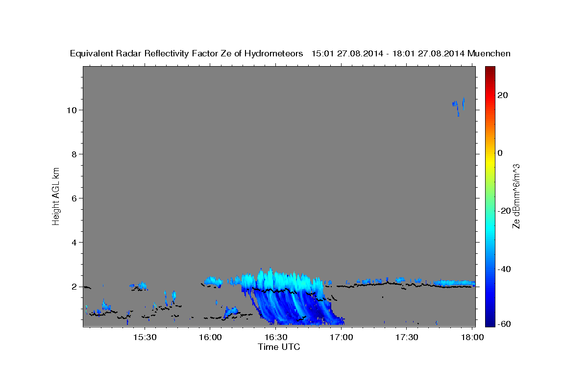The image size is (588, 392).
Task: Click the colorbar value '-40'
Action: [504, 269]
